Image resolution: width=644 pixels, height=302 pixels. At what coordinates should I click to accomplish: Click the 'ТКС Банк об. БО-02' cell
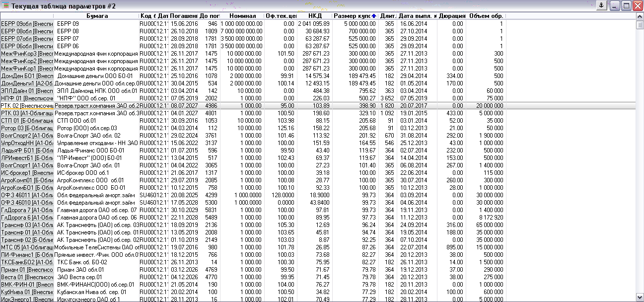(x=82, y=262)
